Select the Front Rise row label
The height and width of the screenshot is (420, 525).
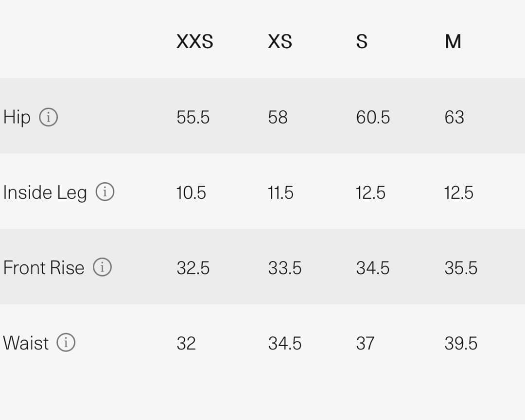tap(44, 268)
